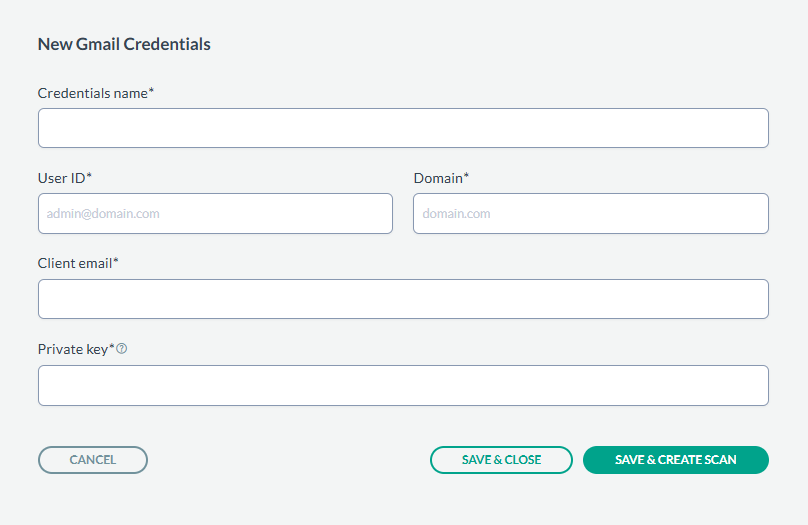Click the Client email input field

(x=403, y=299)
